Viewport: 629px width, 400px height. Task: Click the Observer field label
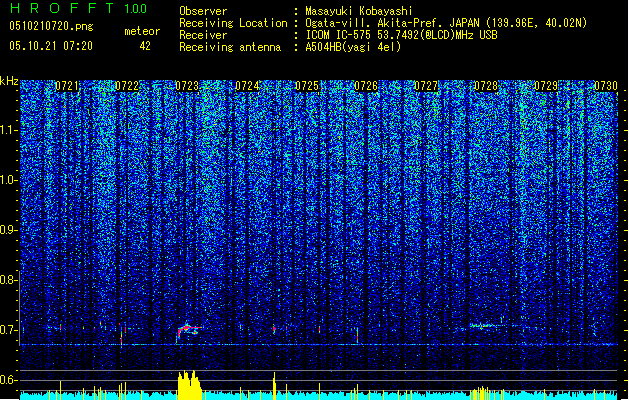pyautogui.click(x=203, y=11)
